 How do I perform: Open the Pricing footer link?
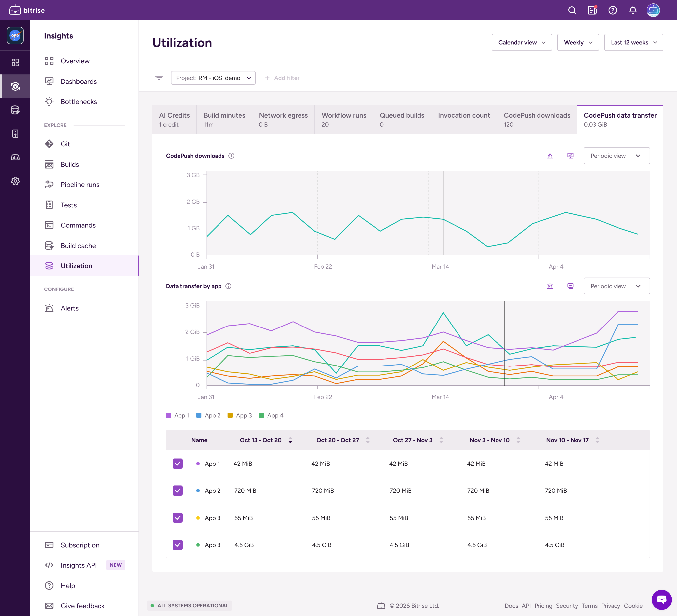(x=543, y=606)
